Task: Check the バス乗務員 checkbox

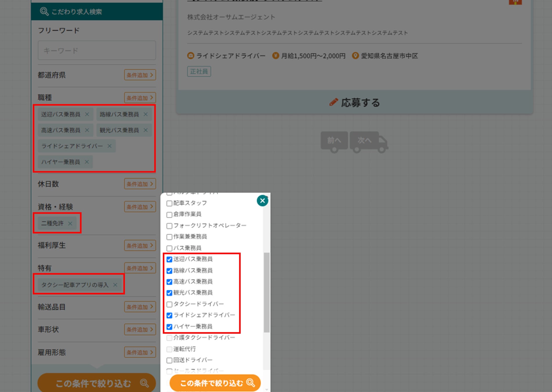Action: (169, 248)
